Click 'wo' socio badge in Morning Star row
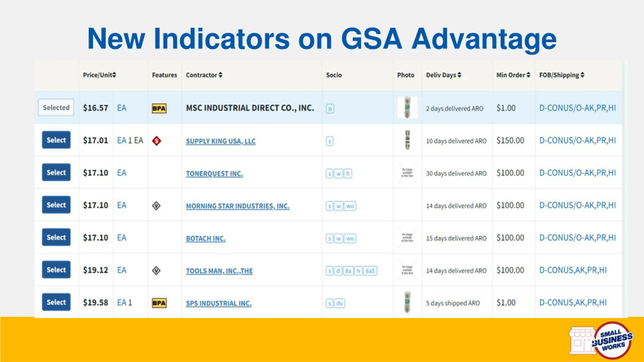644x362 pixels. coord(350,206)
